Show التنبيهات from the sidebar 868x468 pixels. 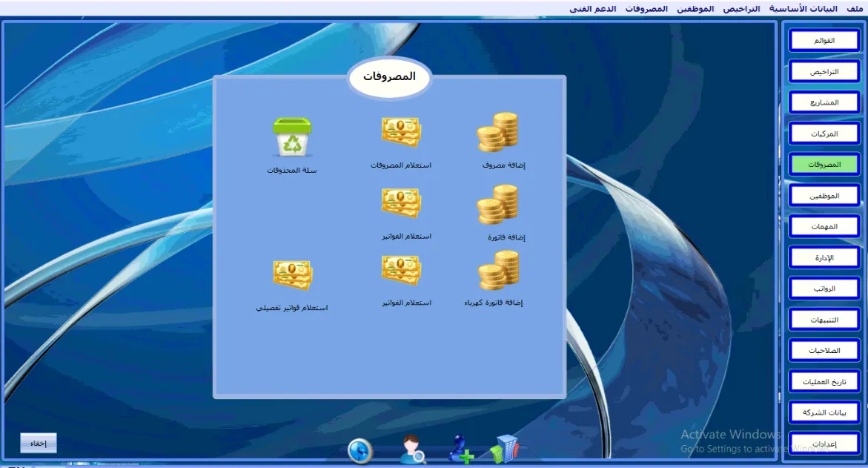coord(824,320)
